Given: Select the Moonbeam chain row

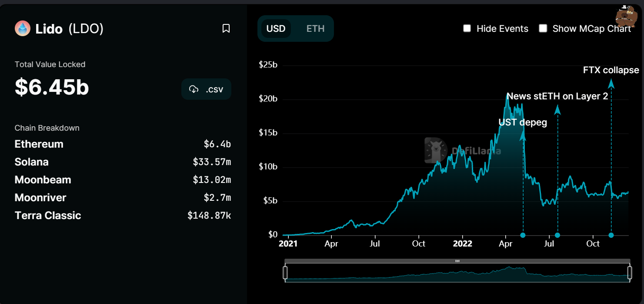Looking at the screenshot, I should [123, 180].
